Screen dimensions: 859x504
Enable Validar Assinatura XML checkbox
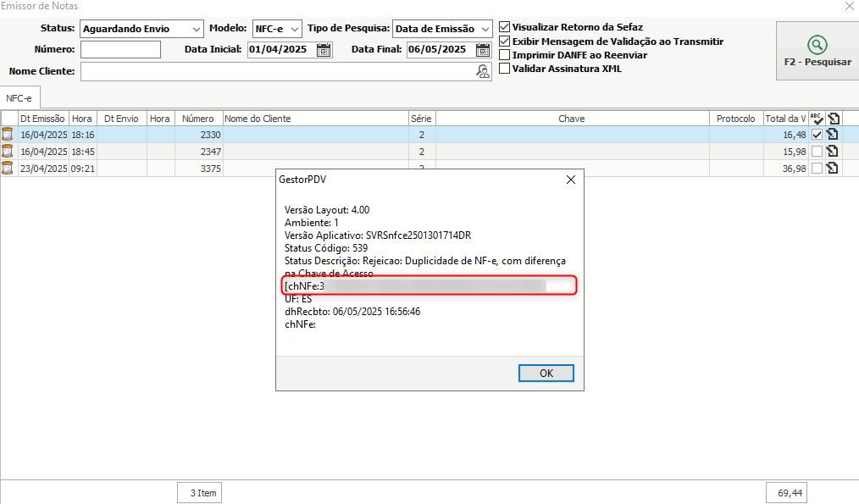click(505, 69)
